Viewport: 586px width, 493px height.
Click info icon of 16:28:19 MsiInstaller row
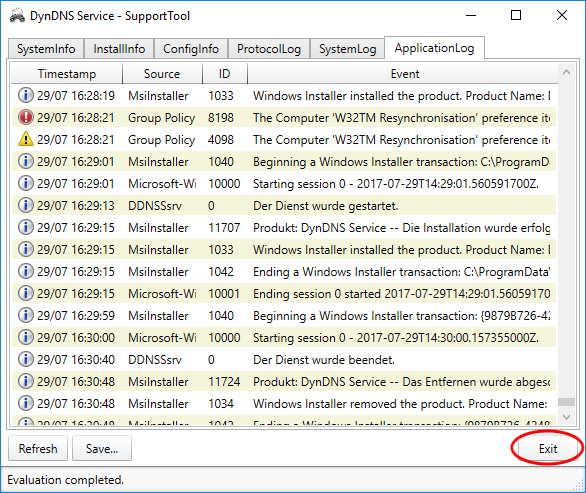(x=26, y=95)
